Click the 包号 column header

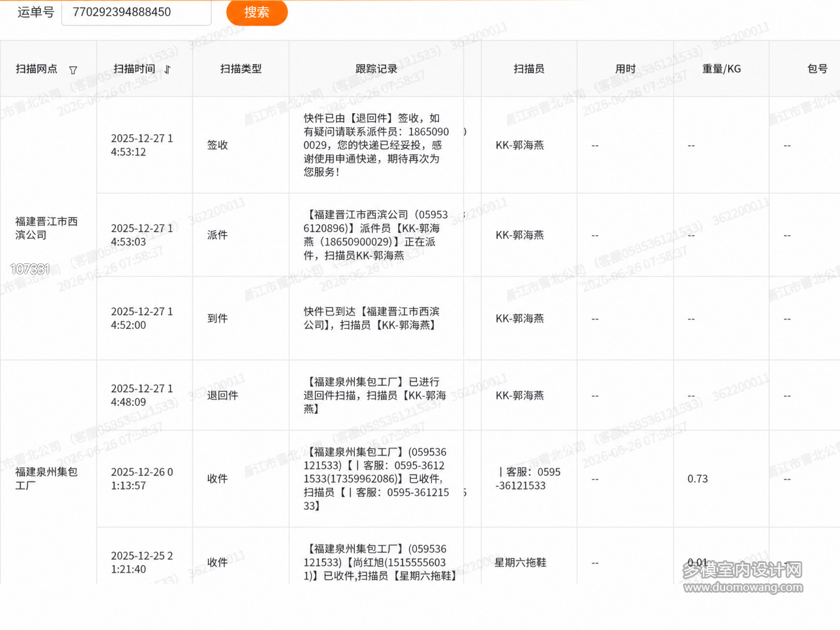(x=817, y=69)
